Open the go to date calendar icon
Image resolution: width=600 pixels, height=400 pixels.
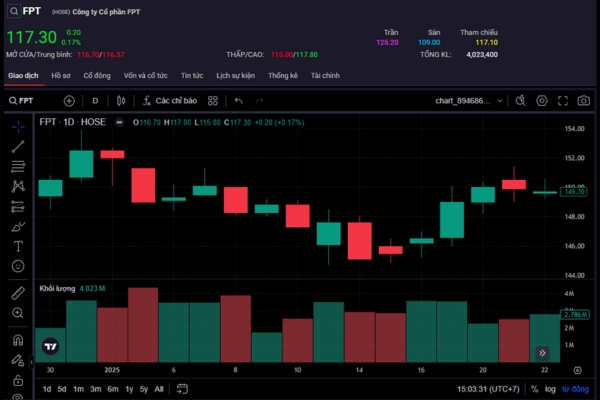[182, 389]
